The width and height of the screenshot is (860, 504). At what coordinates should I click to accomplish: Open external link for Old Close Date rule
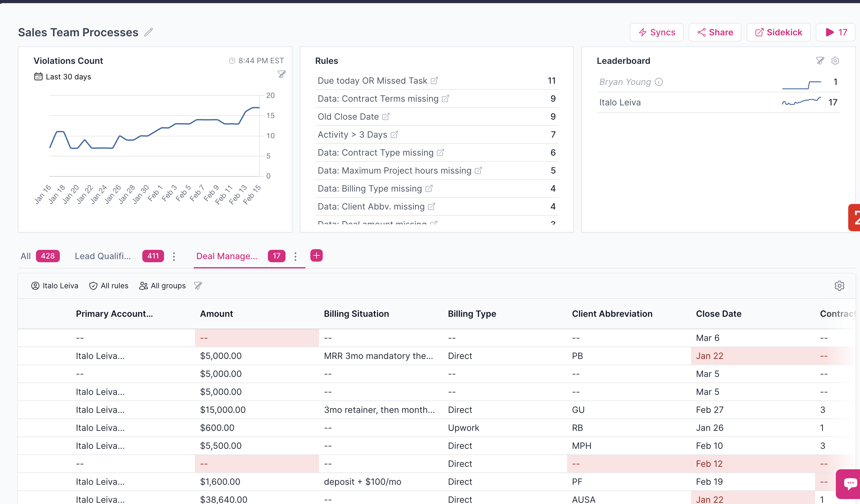coord(386,117)
